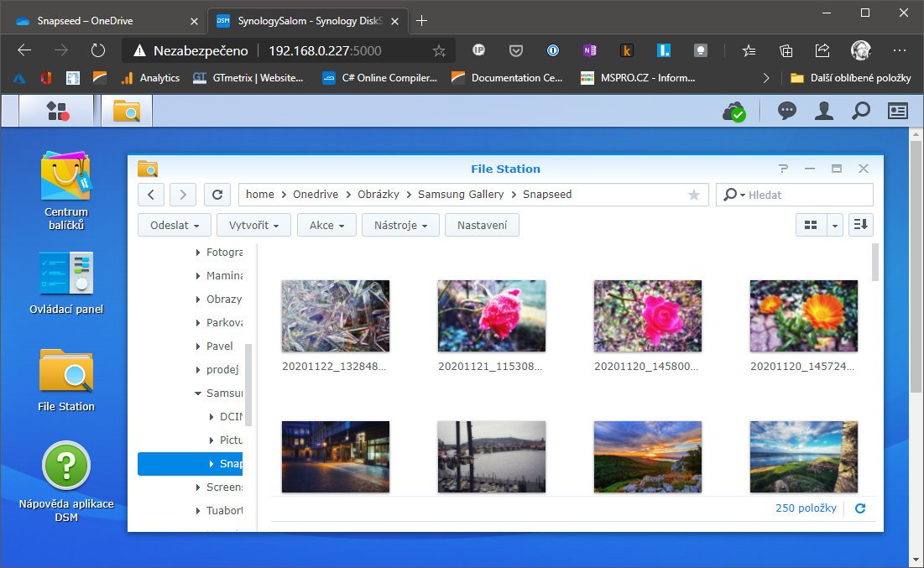Expand the Pavel folder in tree
The image size is (924, 568).
(x=198, y=347)
